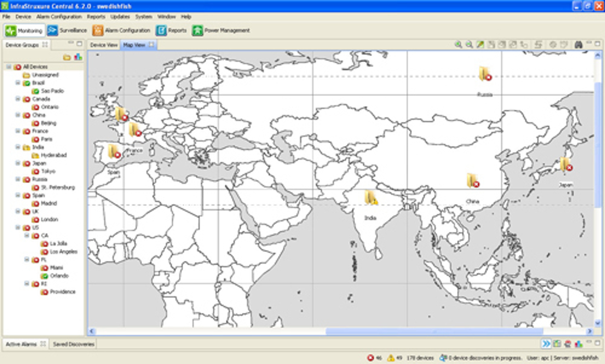Screen dimensions: 605x364
Task: Click the double-arrow icon in Active Alarms toolbar
Action: pos(546,344)
